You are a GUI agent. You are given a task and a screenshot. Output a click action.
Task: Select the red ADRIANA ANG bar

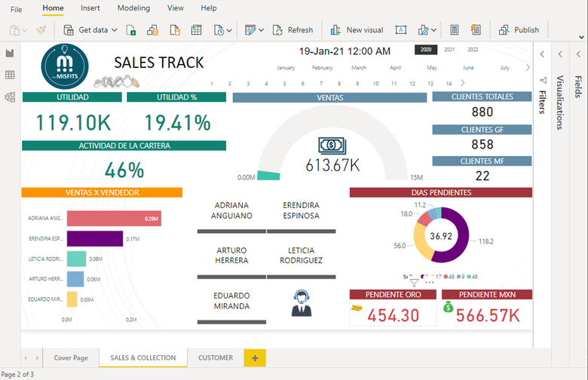click(x=114, y=219)
